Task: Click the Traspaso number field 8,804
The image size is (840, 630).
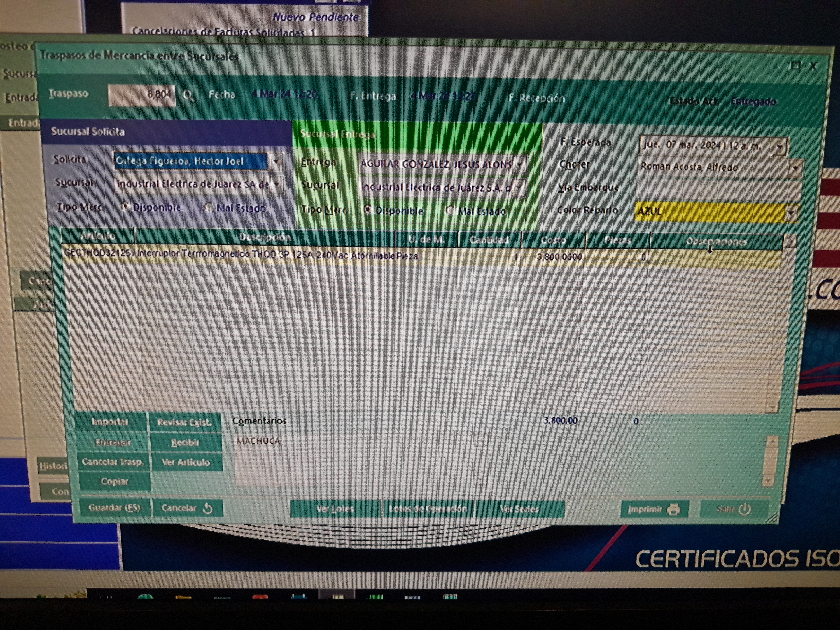Action: (142, 94)
